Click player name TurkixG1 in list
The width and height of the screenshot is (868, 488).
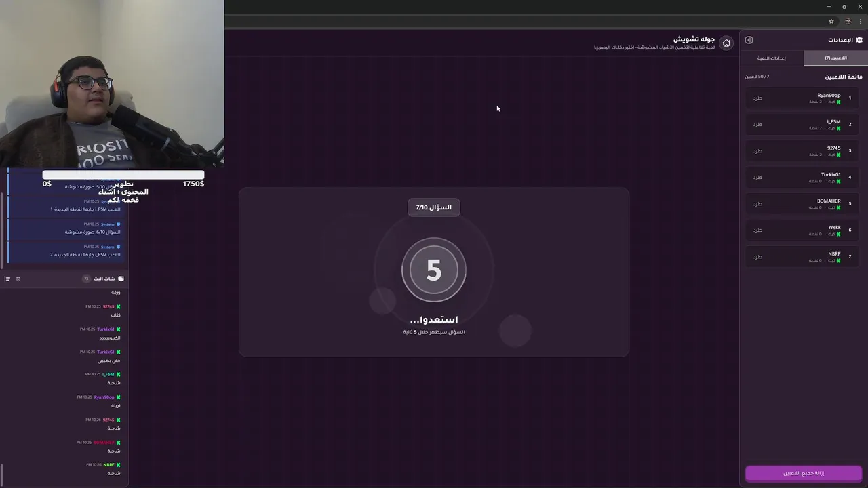[831, 175]
